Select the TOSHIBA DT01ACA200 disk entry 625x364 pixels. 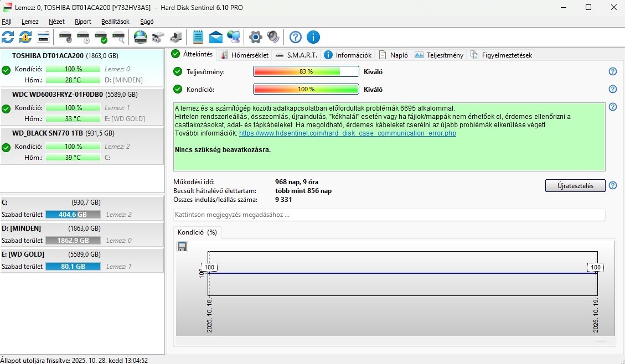pos(82,67)
